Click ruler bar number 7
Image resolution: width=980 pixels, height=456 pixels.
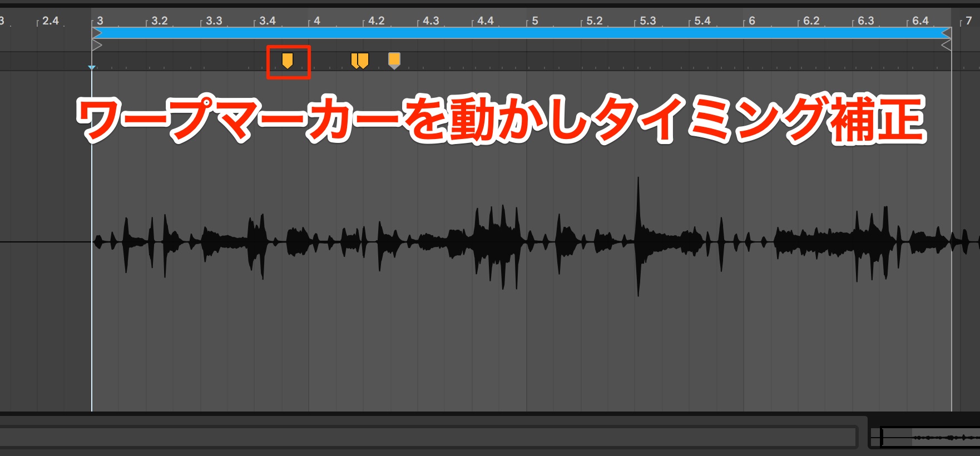click(x=969, y=21)
